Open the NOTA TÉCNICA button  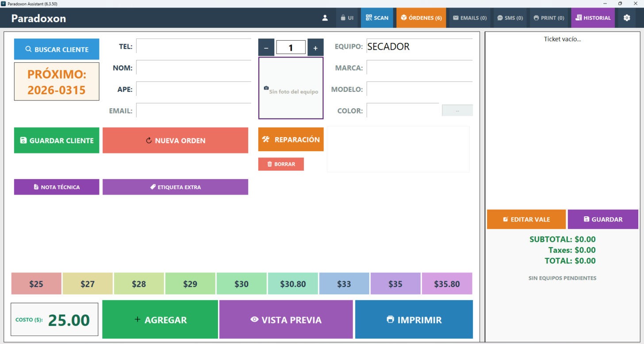point(57,187)
